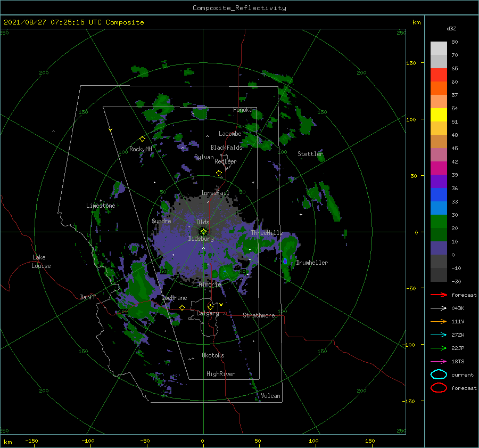
Task: Select the orange 111V arrow icon
Action: point(439,321)
